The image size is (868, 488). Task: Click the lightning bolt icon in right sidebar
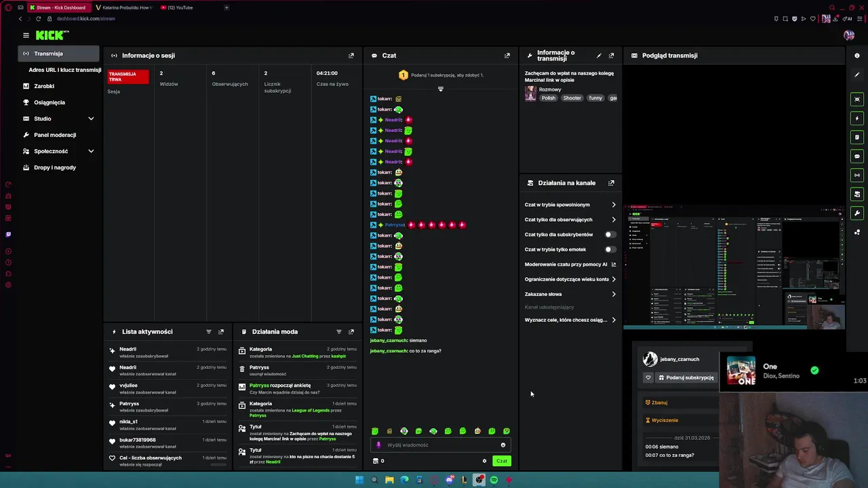click(x=857, y=119)
